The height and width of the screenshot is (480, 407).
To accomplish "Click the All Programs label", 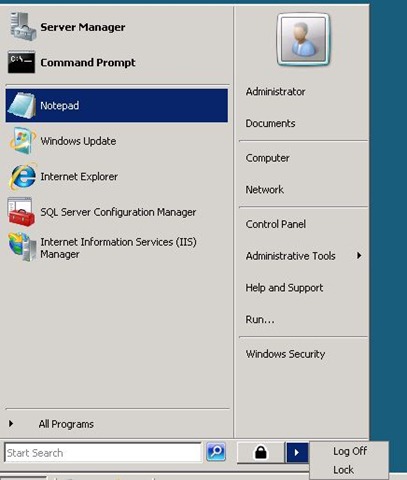I will pyautogui.click(x=66, y=424).
